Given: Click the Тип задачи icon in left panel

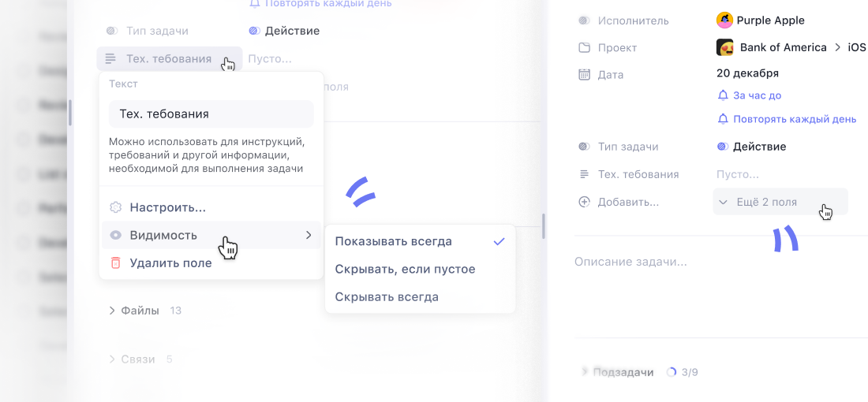Looking at the screenshot, I should [x=111, y=31].
